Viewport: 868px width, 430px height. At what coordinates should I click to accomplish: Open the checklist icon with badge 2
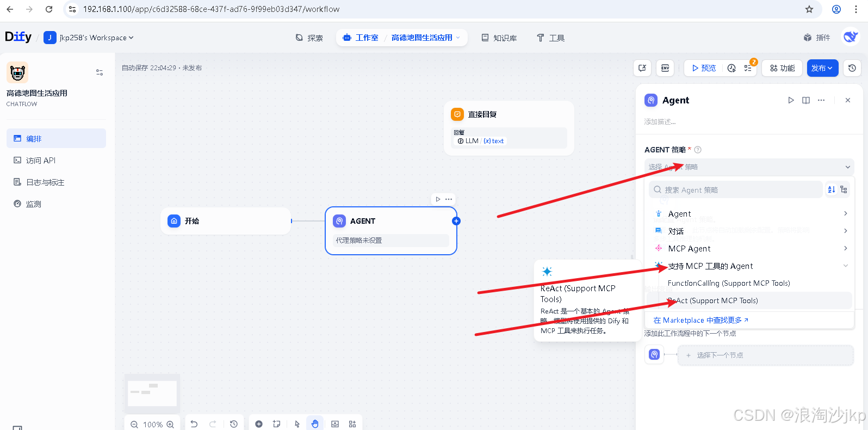tap(748, 68)
